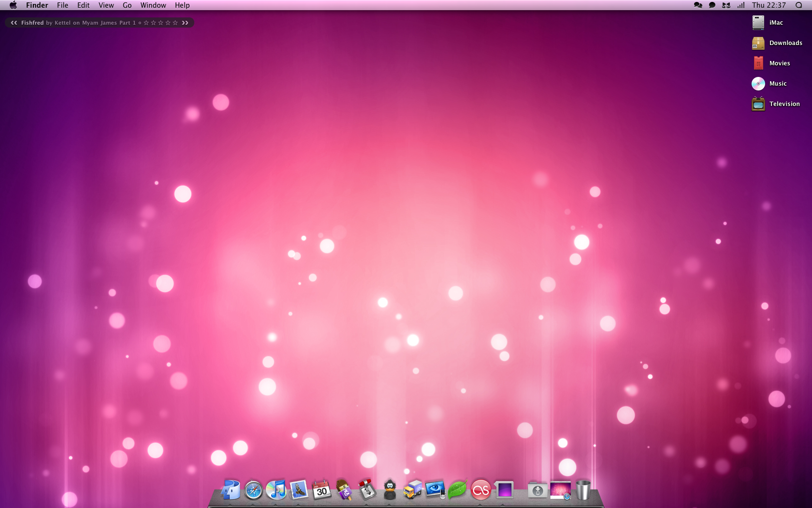Open Coda green leaf app
The width and height of the screenshot is (812, 508).
coord(457,490)
